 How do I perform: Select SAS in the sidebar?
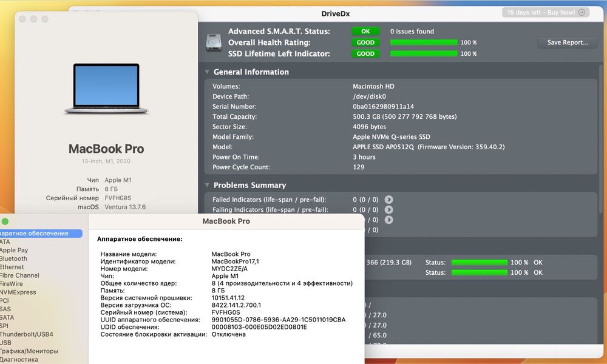(x=5, y=309)
